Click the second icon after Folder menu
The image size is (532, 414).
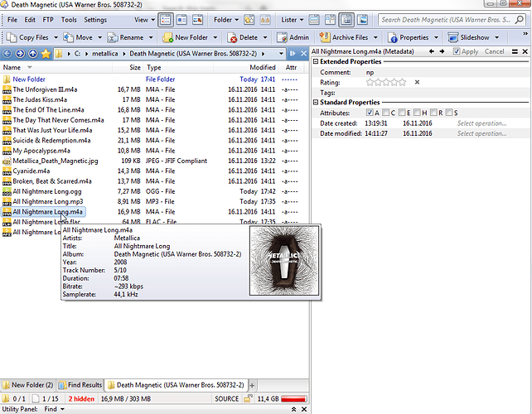[x=265, y=20]
